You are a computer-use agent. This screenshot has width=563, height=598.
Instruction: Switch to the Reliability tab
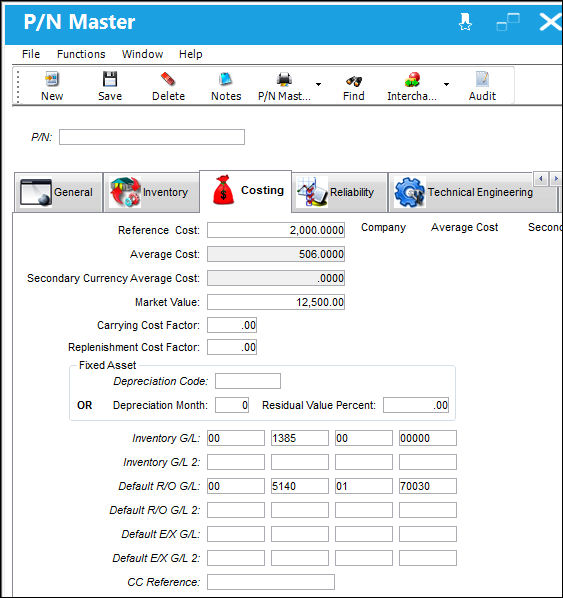coord(340,192)
